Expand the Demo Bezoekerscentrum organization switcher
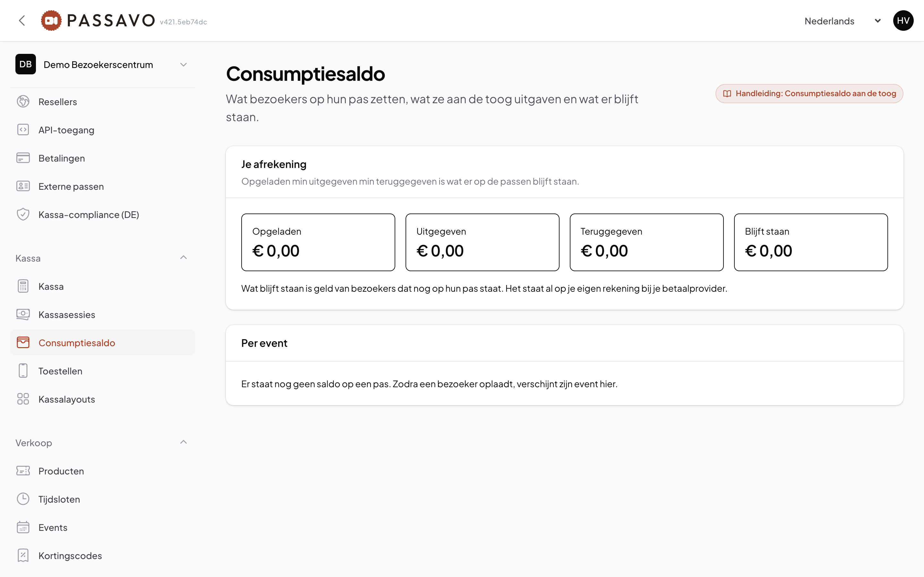Viewport: 924px width, 577px height. [x=102, y=64]
